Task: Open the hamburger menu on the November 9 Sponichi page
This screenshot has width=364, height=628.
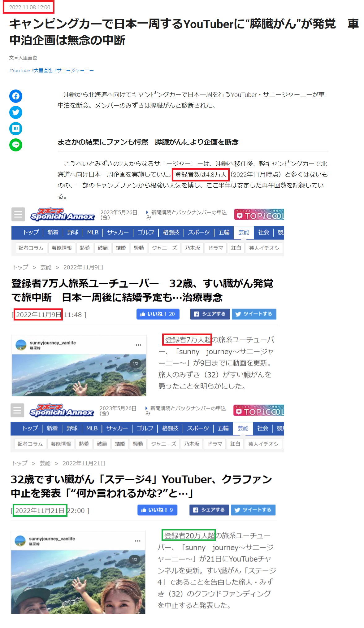Action: [x=18, y=214]
